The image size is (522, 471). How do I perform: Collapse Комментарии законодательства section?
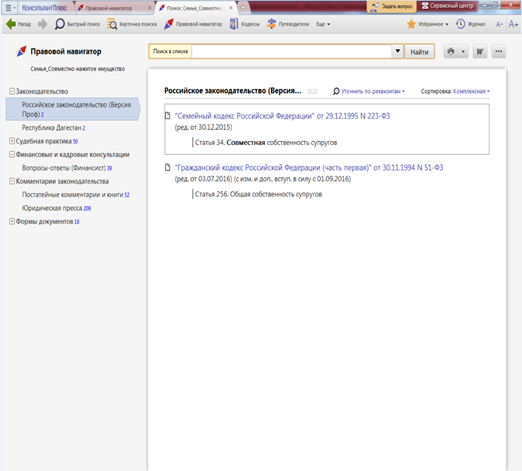pyautogui.click(x=12, y=181)
